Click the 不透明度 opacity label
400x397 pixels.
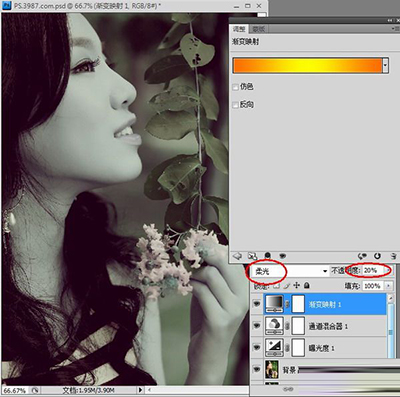(x=345, y=270)
